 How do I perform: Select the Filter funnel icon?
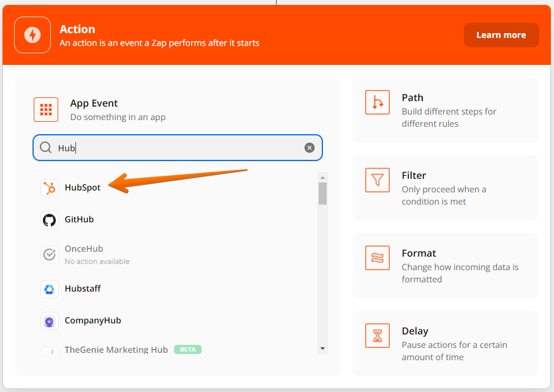[378, 180]
